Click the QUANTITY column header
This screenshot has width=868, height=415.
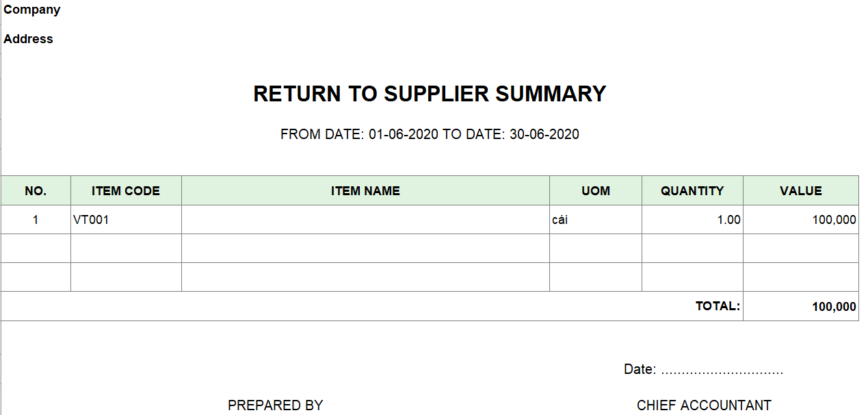pyautogui.click(x=692, y=191)
